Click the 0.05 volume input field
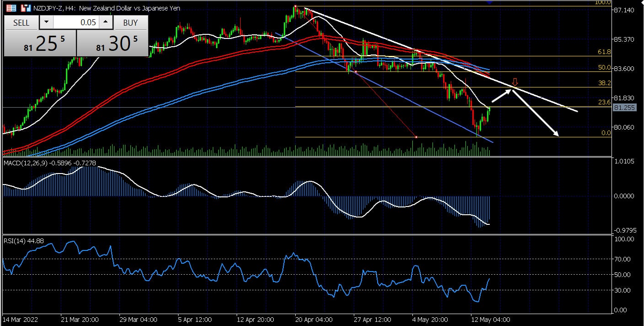 click(76, 22)
